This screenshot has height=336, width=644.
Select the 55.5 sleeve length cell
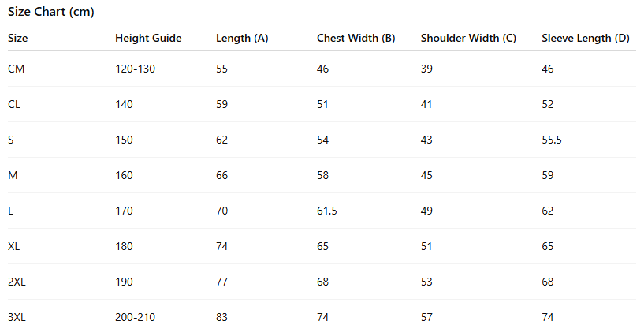tap(552, 140)
